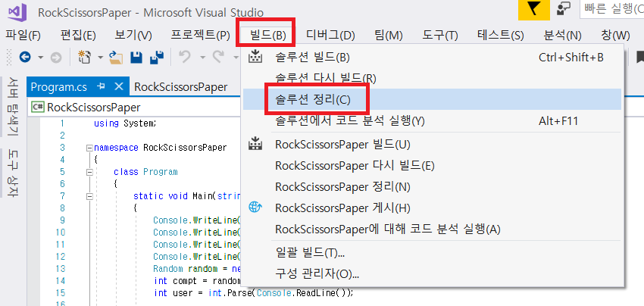
Task: Select RockScissorsPaper에 대해 코드 분석 실행(A)
Action: (432, 229)
